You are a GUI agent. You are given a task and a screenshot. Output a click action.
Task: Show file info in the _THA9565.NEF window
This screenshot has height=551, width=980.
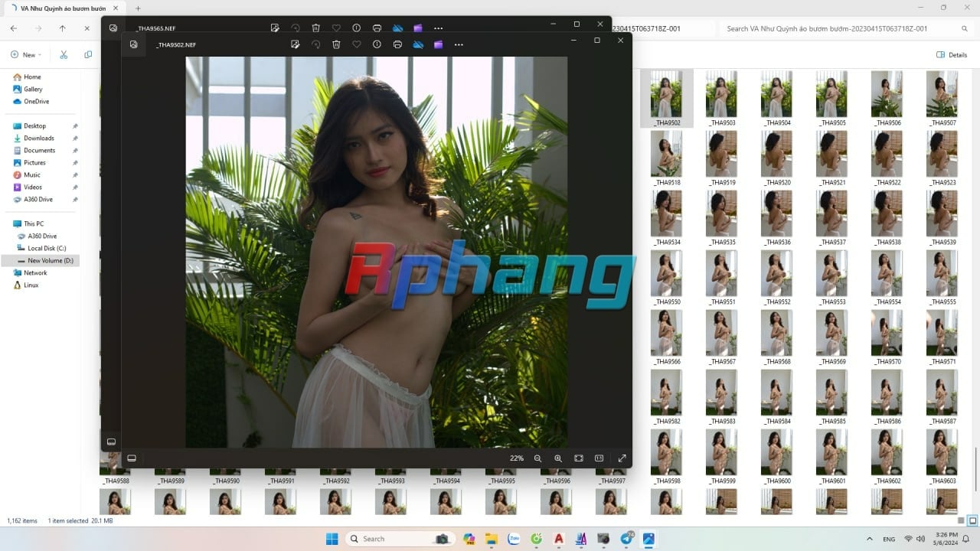tap(357, 28)
